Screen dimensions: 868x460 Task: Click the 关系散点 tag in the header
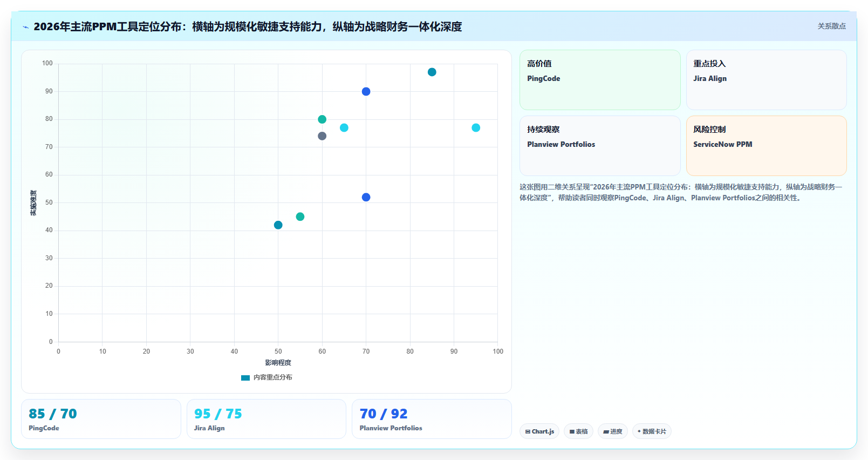831,26
